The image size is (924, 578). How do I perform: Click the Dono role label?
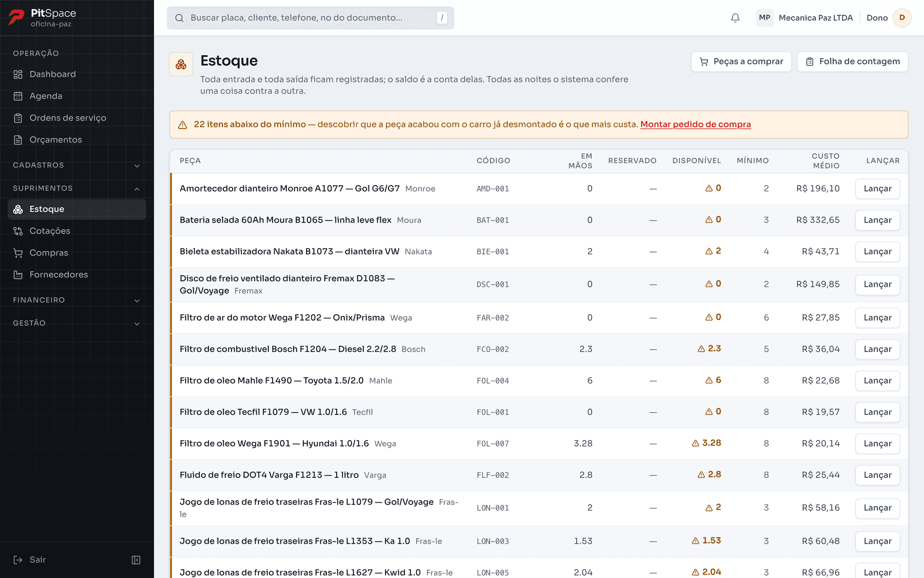(877, 18)
